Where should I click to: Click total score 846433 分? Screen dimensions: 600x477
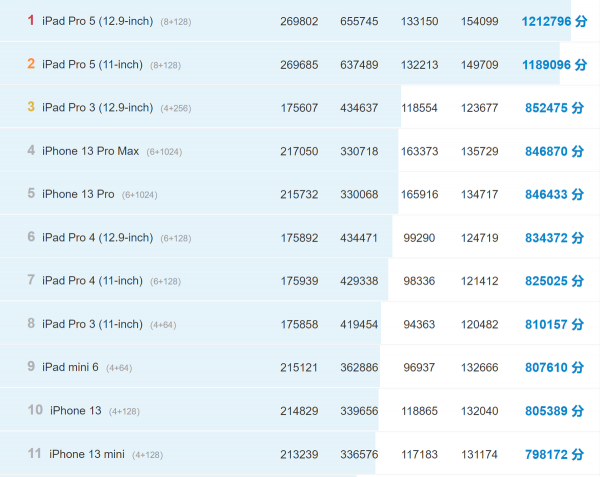[554, 194]
